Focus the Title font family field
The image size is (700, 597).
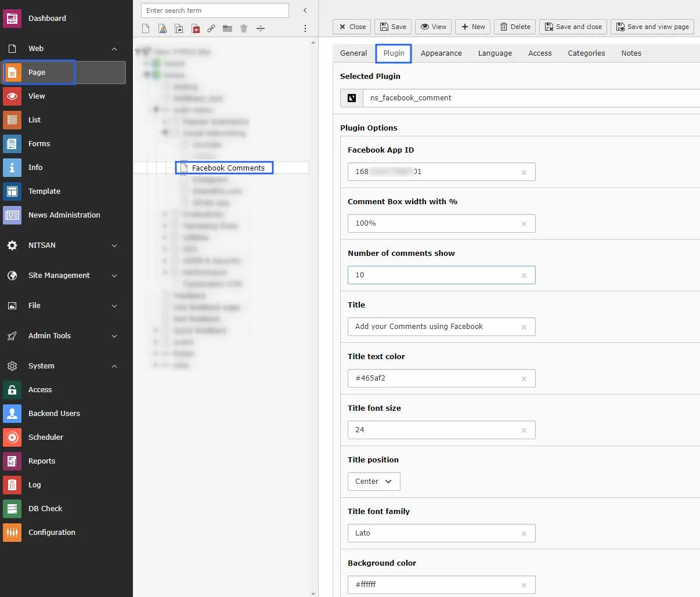tap(441, 533)
